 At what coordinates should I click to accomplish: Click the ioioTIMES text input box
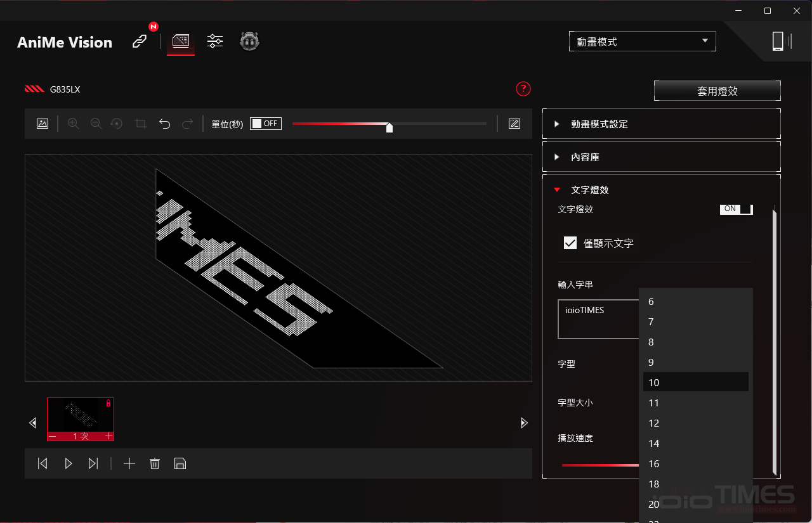pyautogui.click(x=598, y=320)
